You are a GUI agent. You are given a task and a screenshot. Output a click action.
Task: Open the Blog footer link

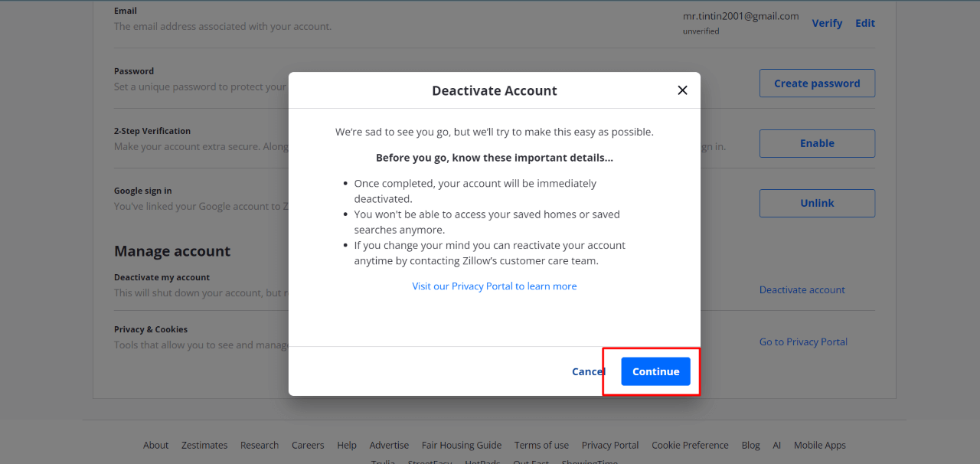[x=750, y=445]
